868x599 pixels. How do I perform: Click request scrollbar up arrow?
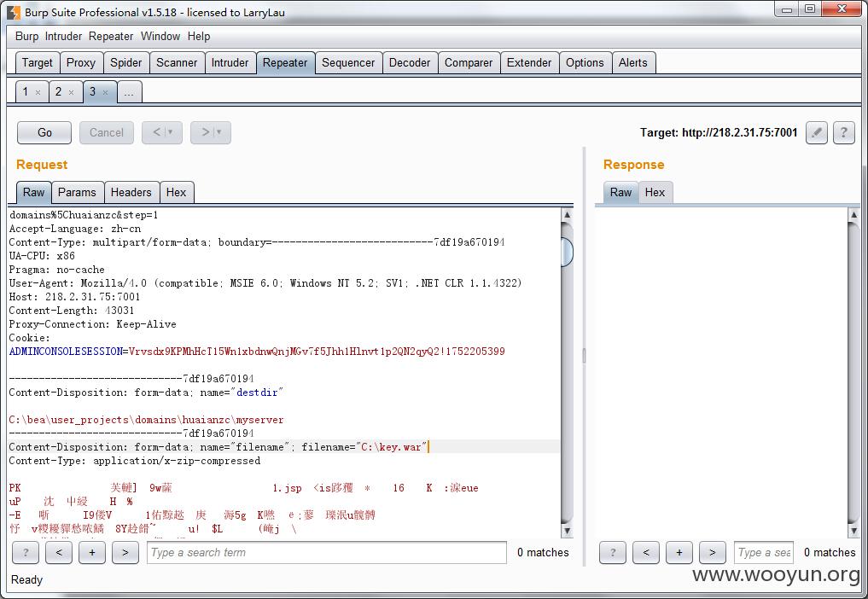coord(567,215)
